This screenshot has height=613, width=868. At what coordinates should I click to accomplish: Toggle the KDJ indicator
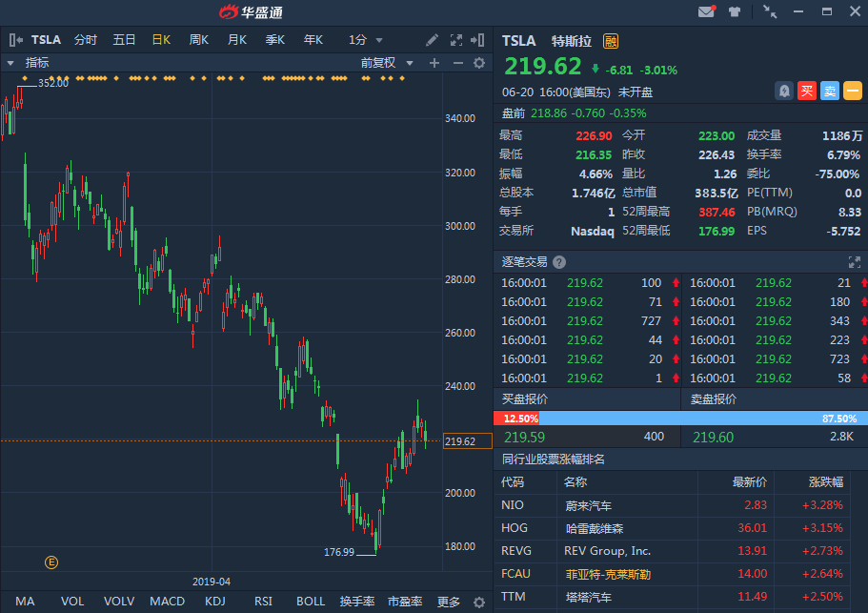point(215,602)
